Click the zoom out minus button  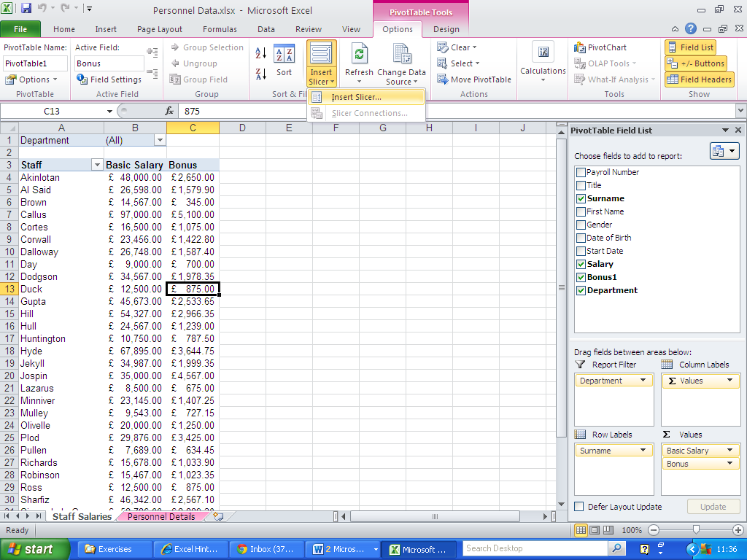tap(654, 530)
